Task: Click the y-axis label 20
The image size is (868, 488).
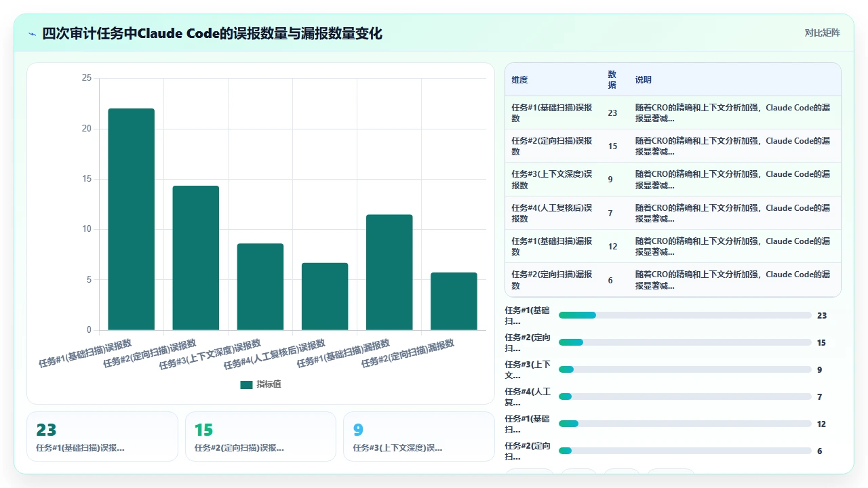Action: [86, 129]
